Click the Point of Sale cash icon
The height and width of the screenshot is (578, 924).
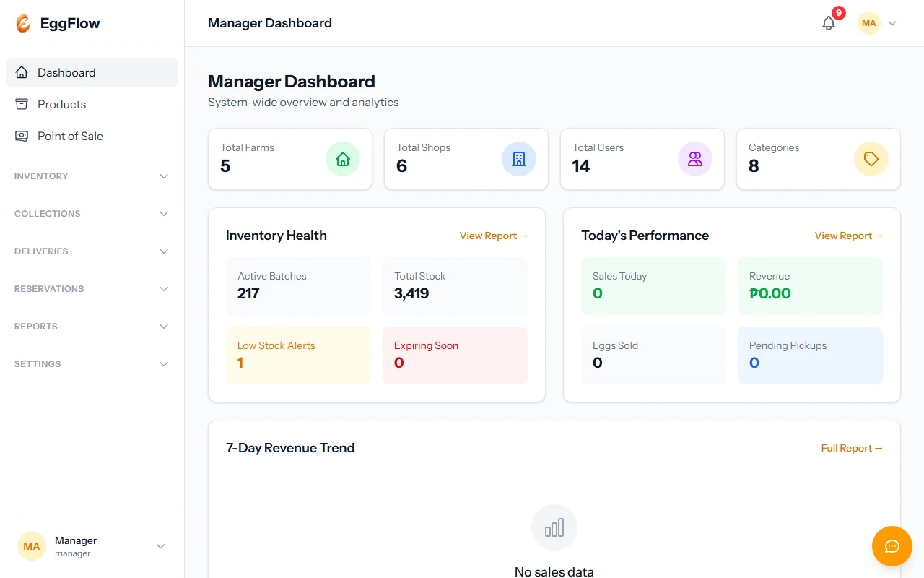point(22,136)
